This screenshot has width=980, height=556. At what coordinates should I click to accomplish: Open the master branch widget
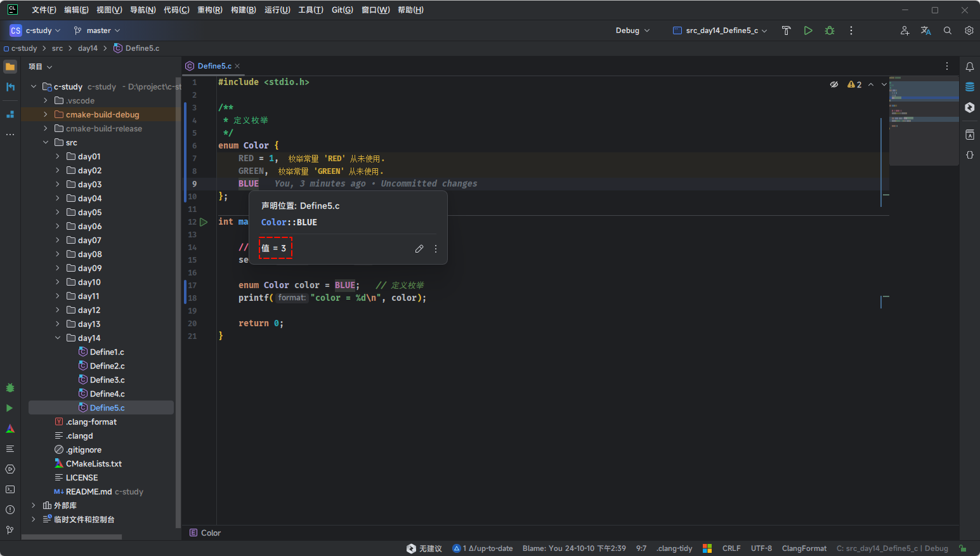(x=97, y=30)
